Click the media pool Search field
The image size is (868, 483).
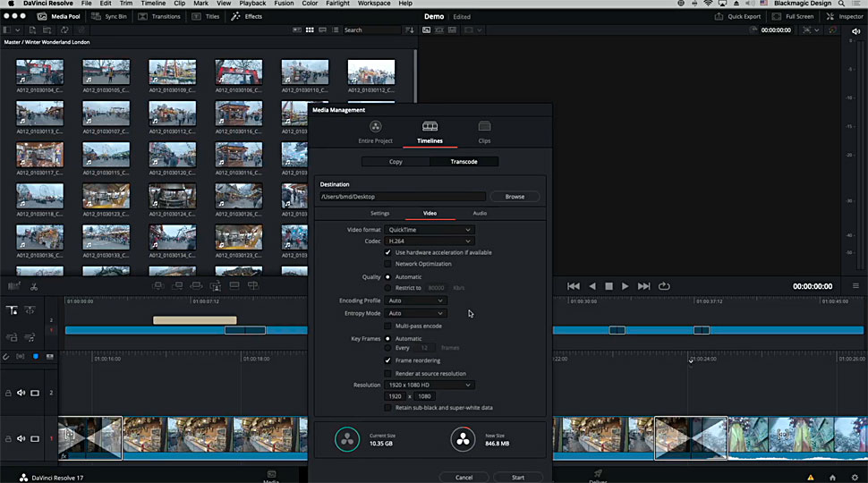click(x=370, y=30)
